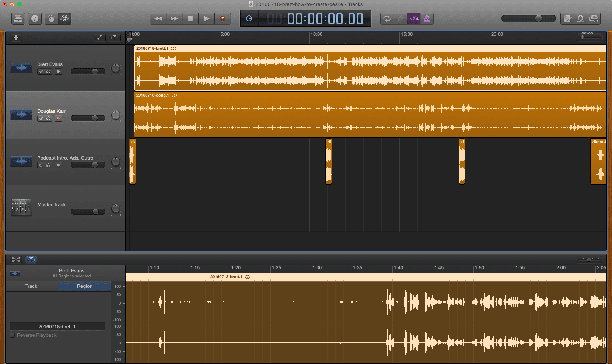Toggle the metronome click
This screenshot has width=612, height=364.
[427, 18]
